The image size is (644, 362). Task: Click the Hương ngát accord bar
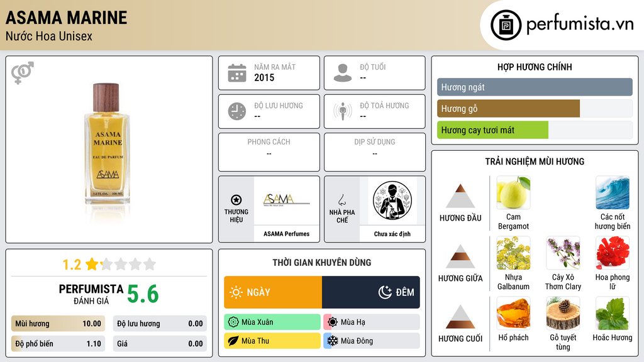click(x=535, y=87)
